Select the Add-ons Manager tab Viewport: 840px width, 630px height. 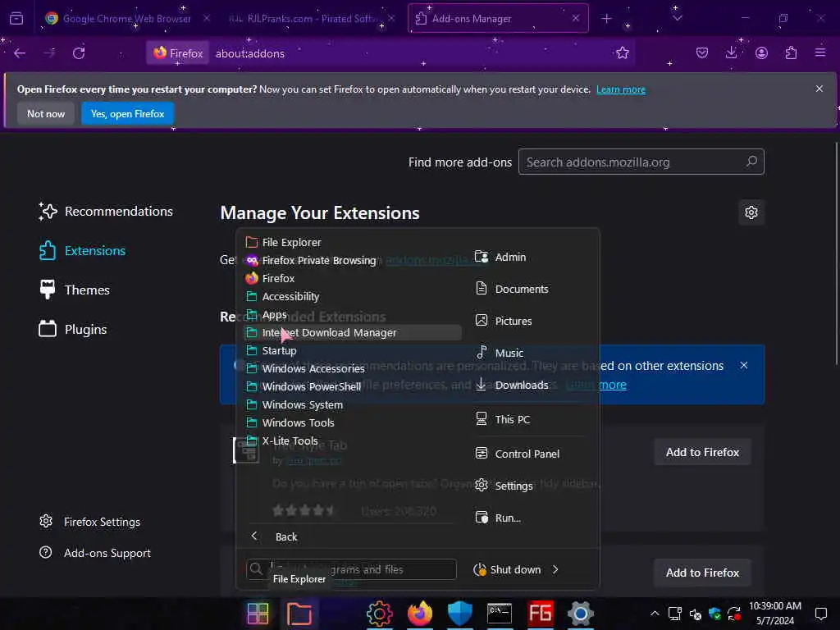(498, 19)
